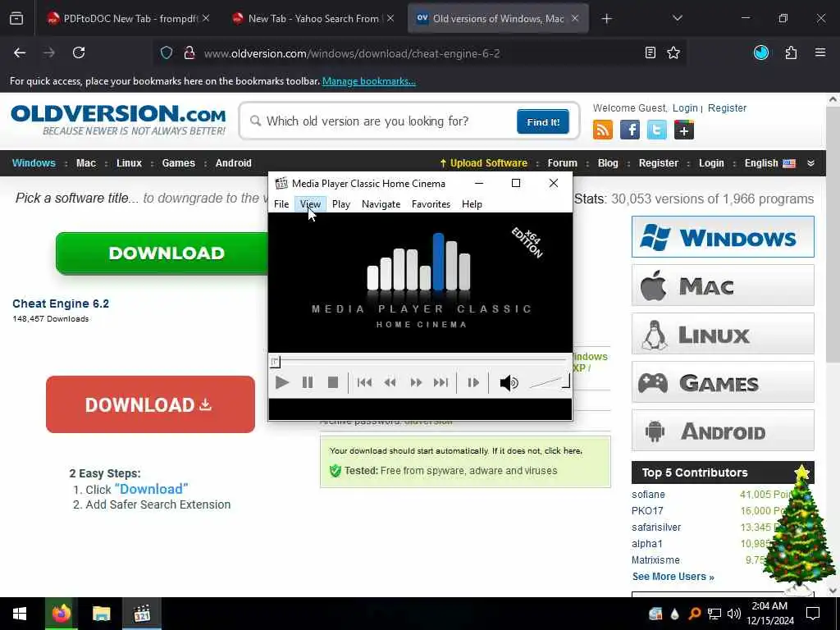Open tracking protection shield icon
The image size is (840, 630).
[x=167, y=52]
